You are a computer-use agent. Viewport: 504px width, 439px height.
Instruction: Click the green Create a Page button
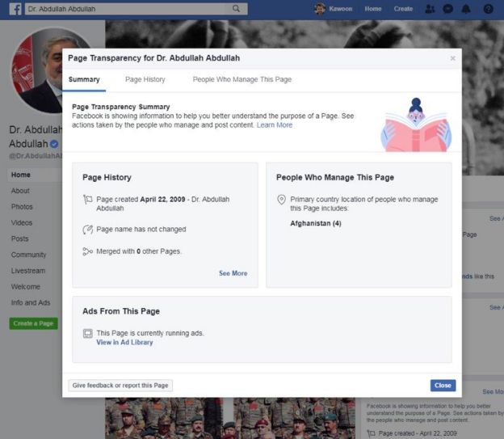click(x=33, y=323)
